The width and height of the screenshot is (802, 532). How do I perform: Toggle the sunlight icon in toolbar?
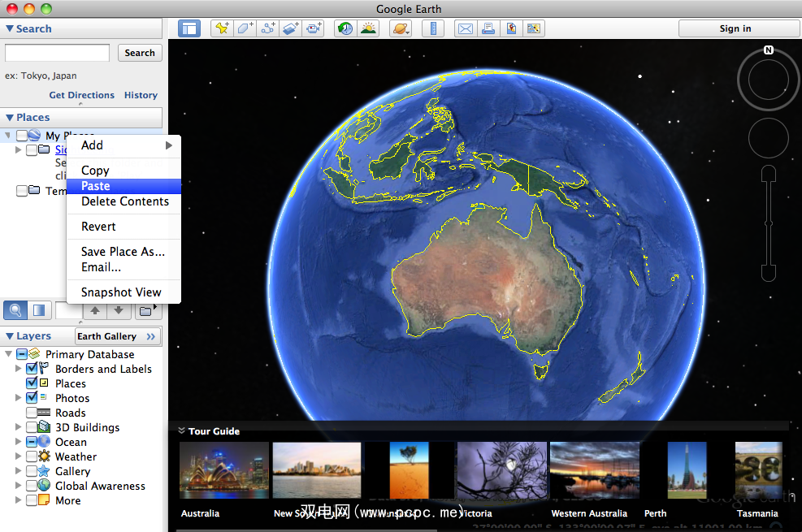click(369, 28)
